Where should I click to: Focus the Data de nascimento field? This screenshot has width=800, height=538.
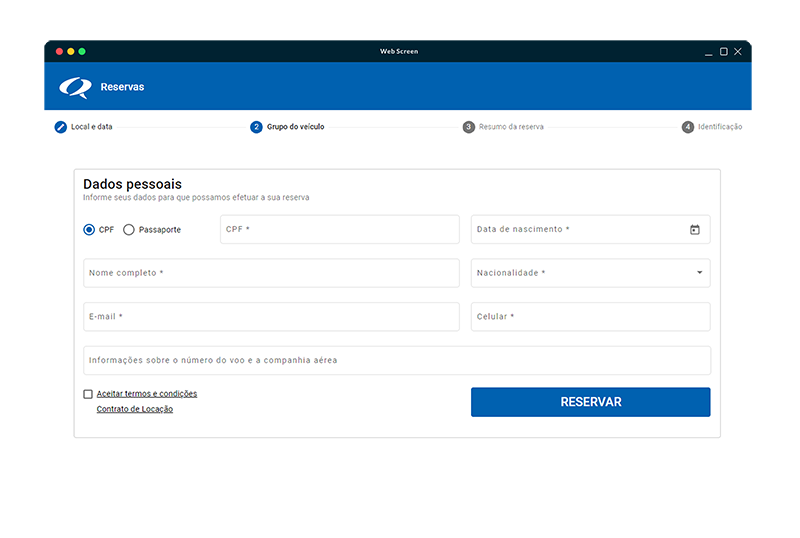(x=590, y=229)
